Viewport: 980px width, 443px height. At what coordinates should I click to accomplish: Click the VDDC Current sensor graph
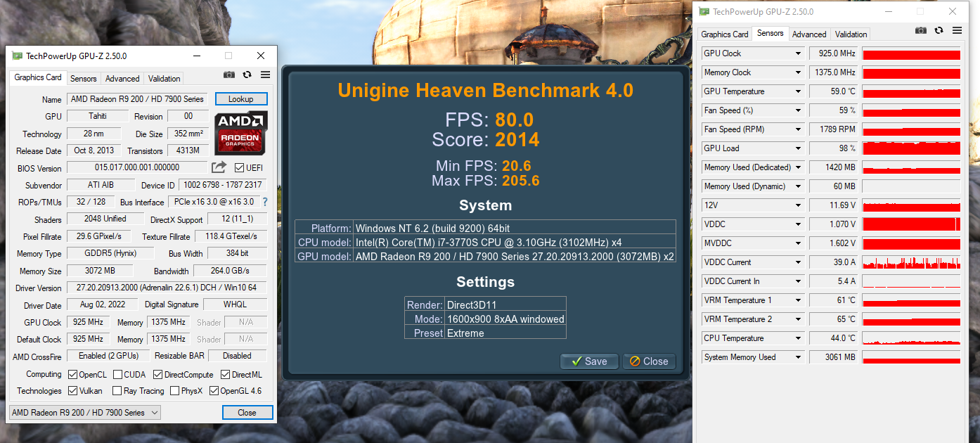pyautogui.click(x=912, y=262)
